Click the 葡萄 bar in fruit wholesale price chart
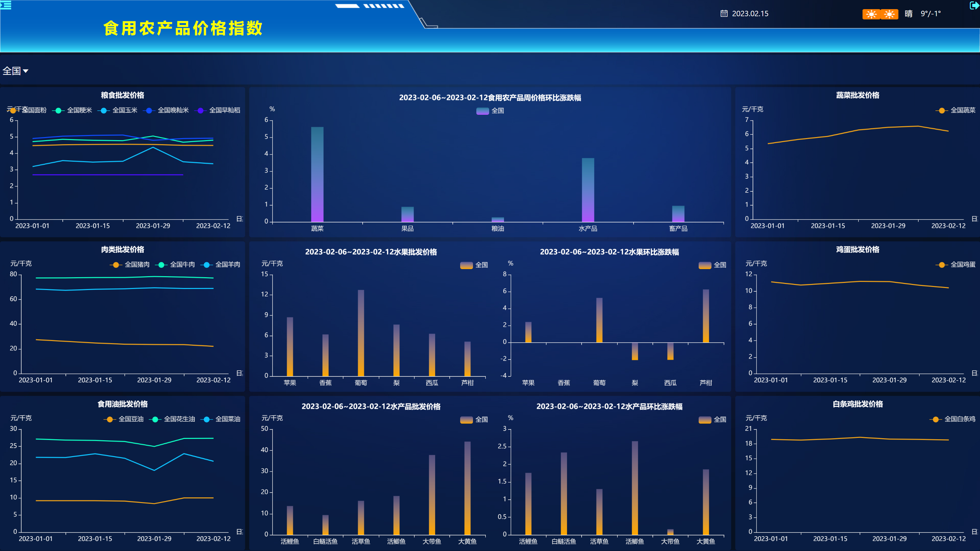Screen dimensions: 980x551 point(361,333)
